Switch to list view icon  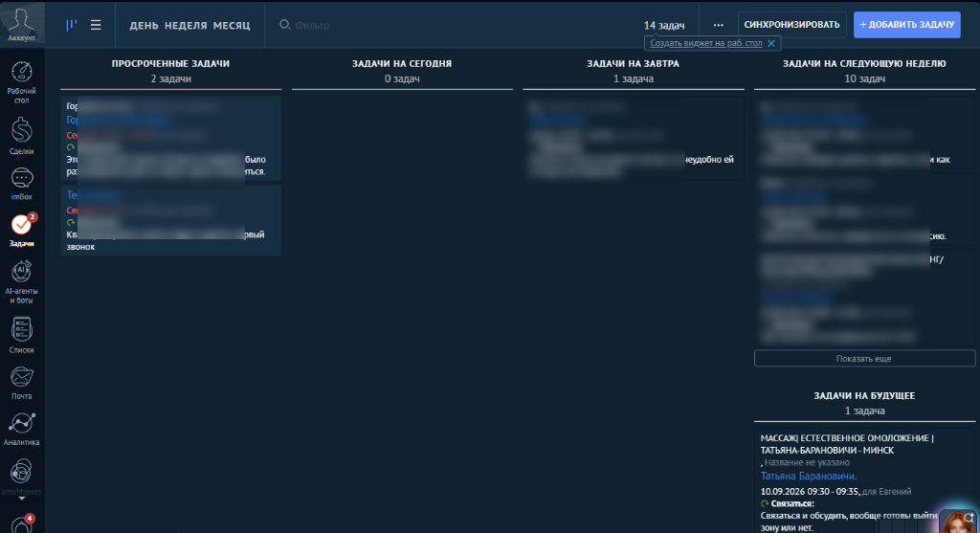pos(96,25)
